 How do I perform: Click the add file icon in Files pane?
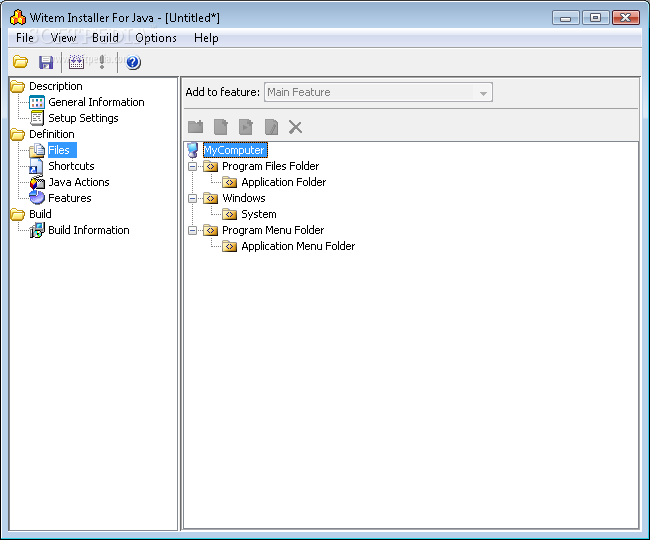click(x=221, y=127)
